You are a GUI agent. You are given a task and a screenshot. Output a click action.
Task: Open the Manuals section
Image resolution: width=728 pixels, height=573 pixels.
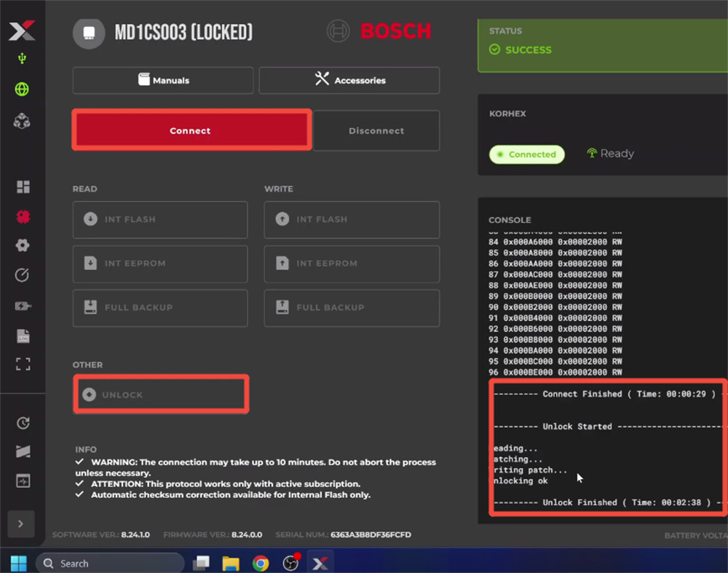click(x=163, y=80)
